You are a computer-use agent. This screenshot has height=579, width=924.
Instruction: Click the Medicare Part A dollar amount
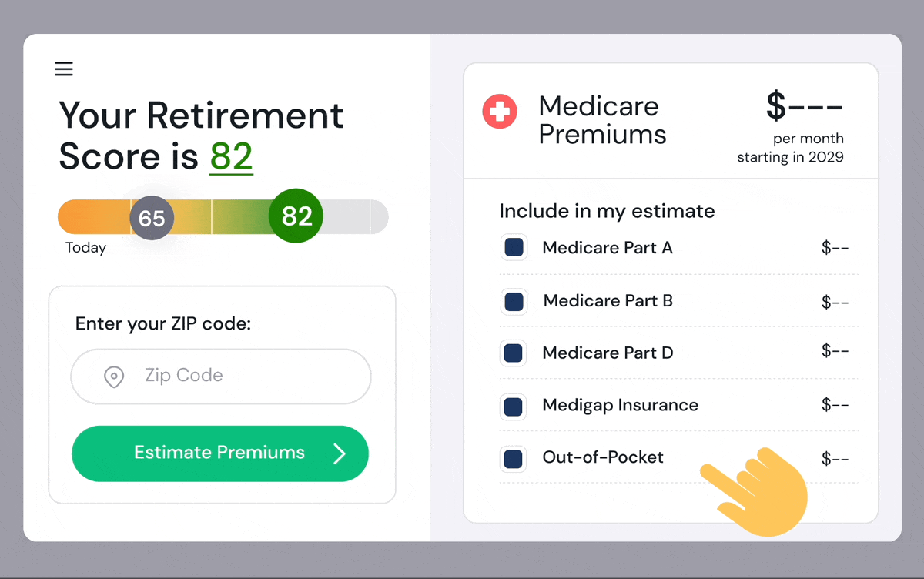[835, 248]
